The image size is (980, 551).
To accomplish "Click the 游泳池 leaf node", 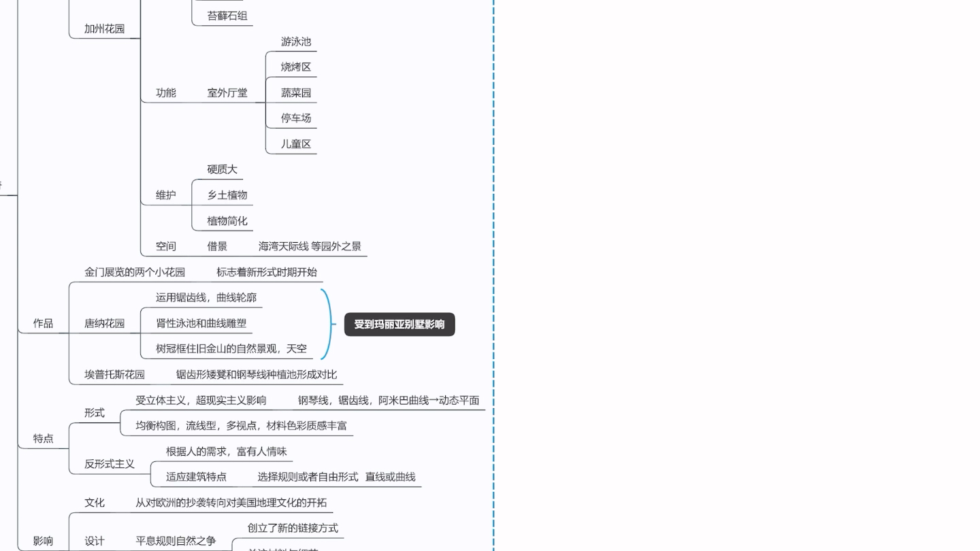I will (x=296, y=41).
